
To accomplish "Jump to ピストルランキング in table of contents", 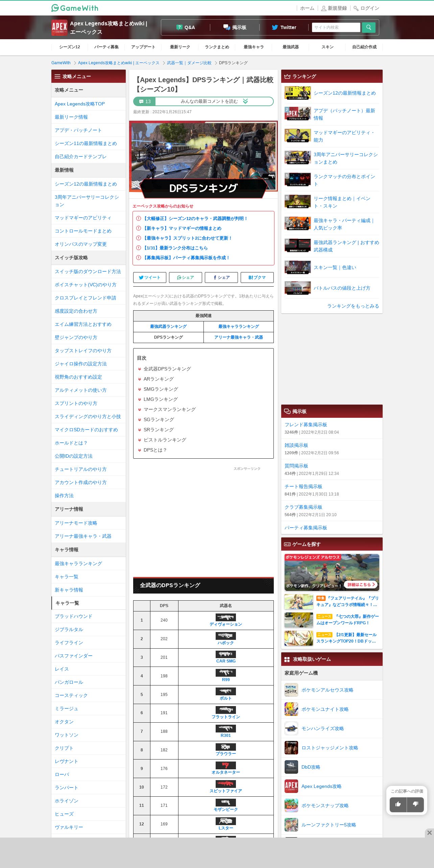I will 165,440.
